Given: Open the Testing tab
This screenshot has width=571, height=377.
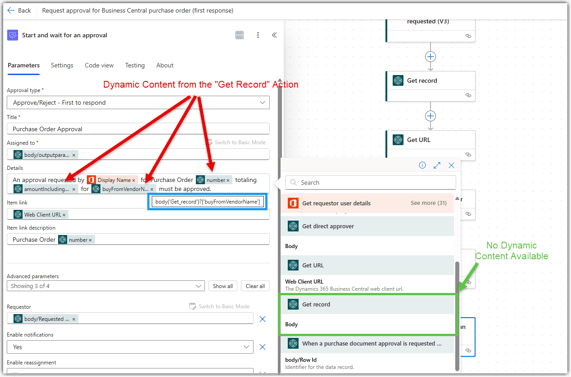Looking at the screenshot, I should (135, 66).
